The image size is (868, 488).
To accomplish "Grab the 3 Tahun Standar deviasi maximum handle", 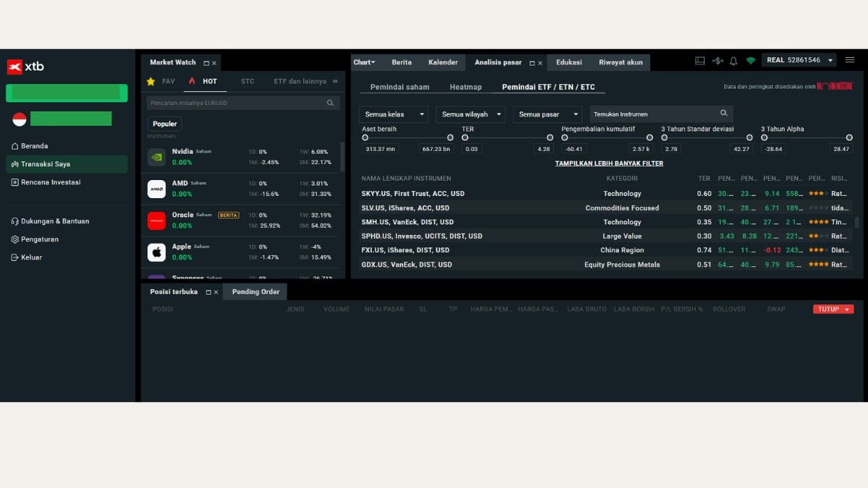I will pos(749,137).
